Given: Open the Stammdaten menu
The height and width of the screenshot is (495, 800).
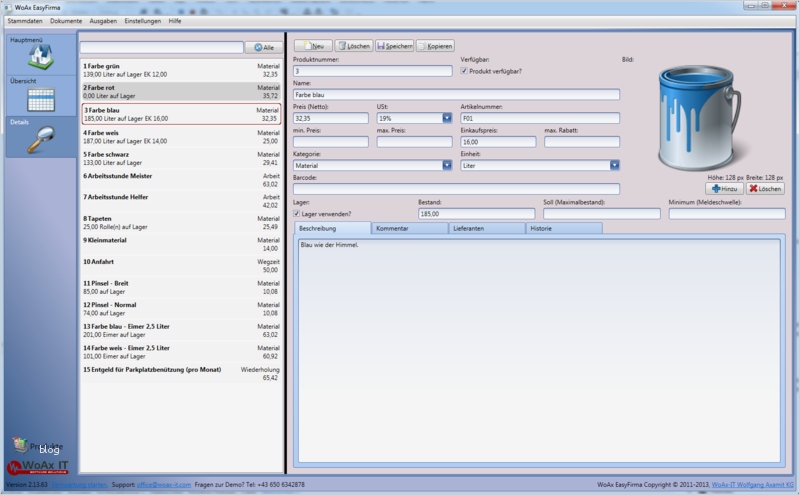Looking at the screenshot, I should point(25,20).
